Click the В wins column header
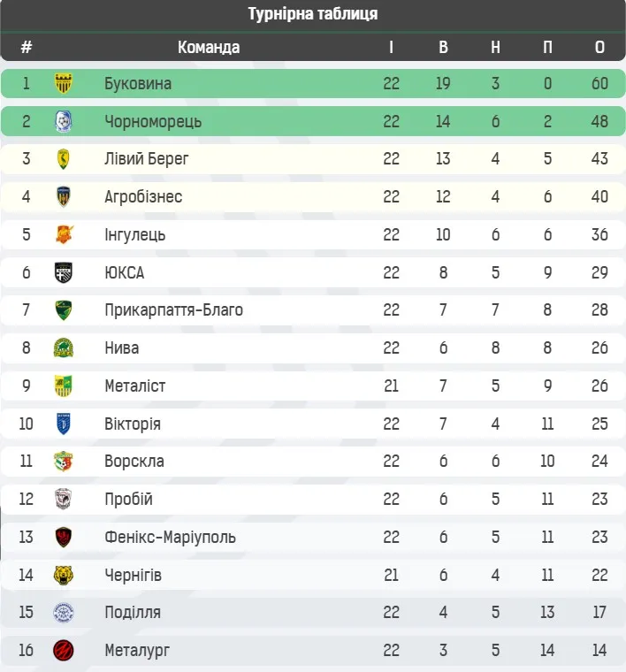The width and height of the screenshot is (626, 672). point(443,48)
